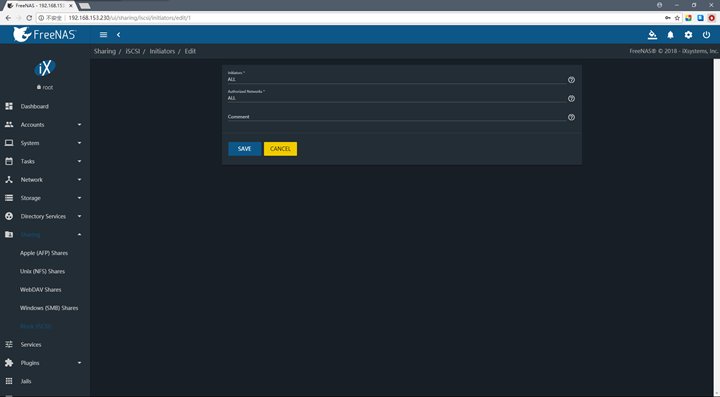Click the Dashboard icon in sidebar

click(x=9, y=106)
